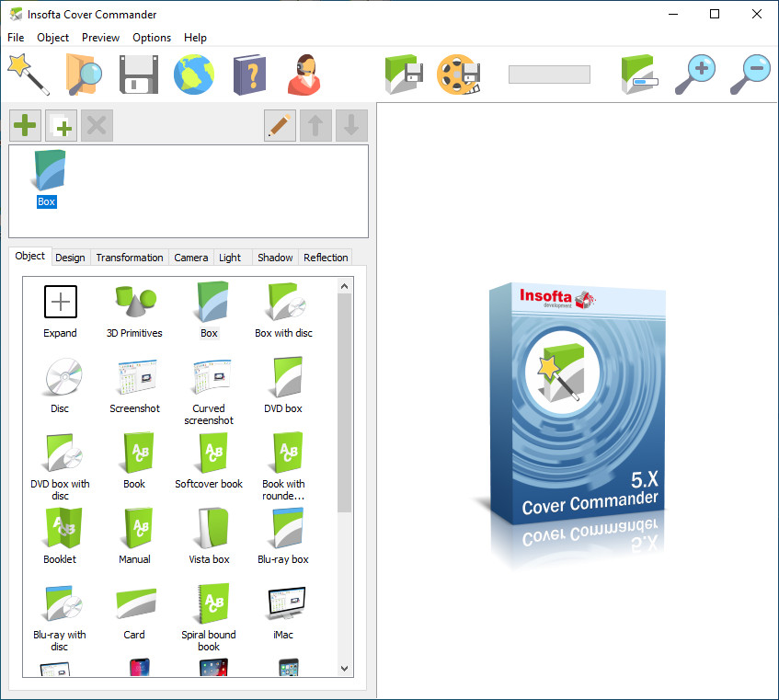The width and height of the screenshot is (779, 700).
Task: Open the Preview menu
Action: point(100,38)
